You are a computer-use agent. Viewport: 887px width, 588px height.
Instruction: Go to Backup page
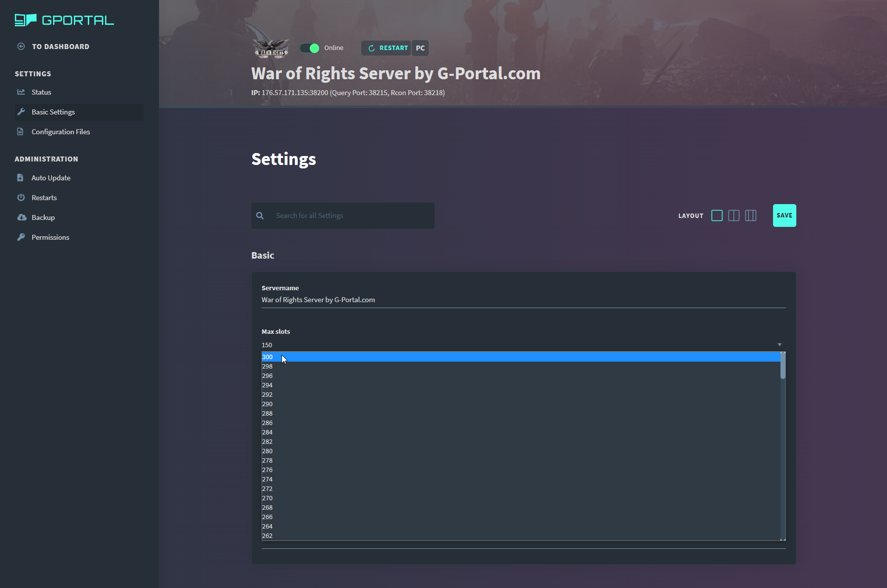[79, 217]
